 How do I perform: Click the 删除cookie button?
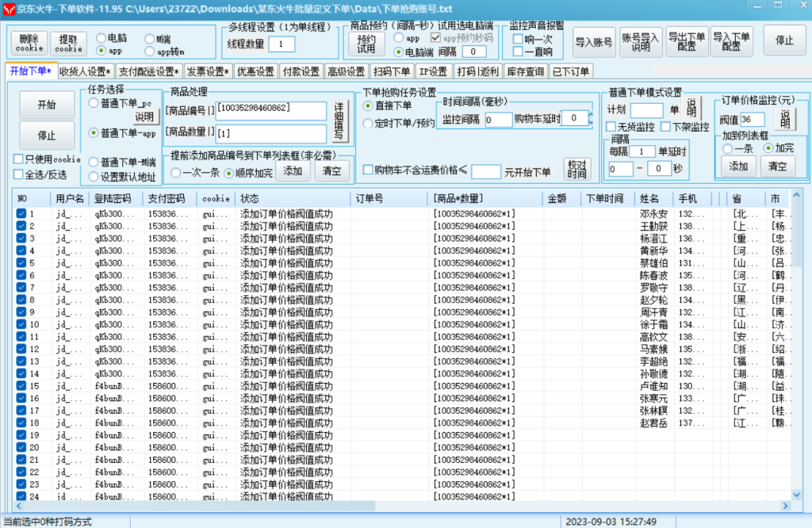29,43
